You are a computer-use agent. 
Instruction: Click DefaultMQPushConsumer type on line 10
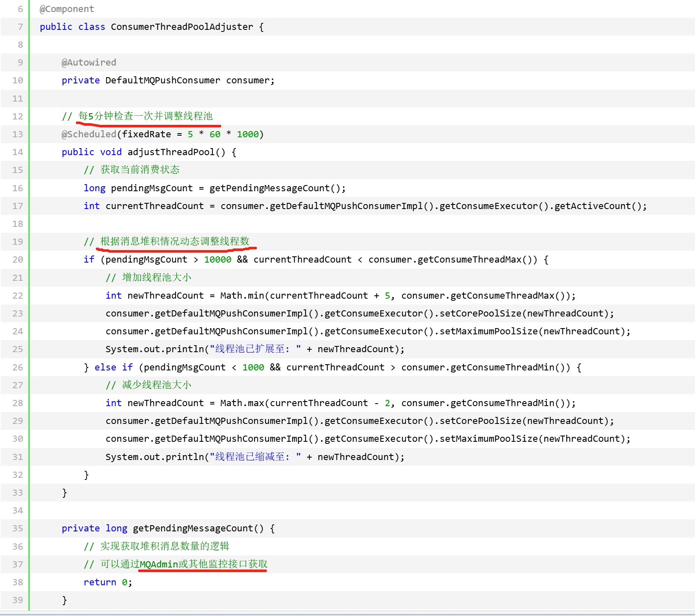(x=163, y=80)
